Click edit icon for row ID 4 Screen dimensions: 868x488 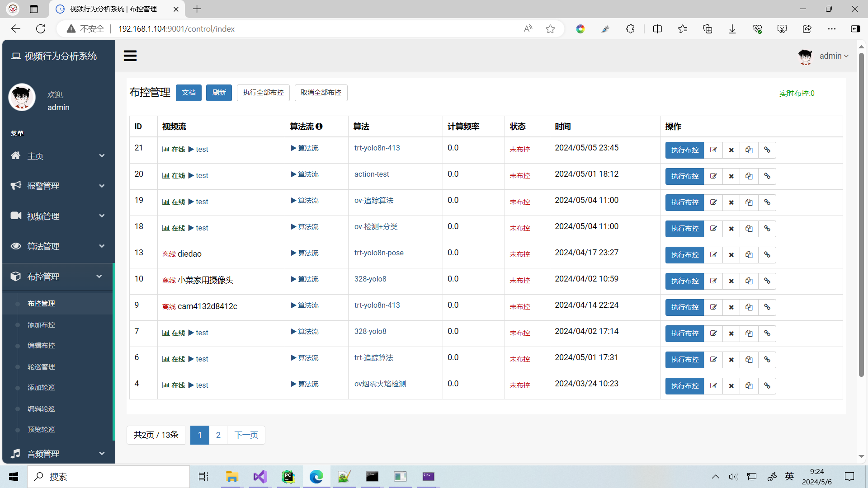[713, 386]
